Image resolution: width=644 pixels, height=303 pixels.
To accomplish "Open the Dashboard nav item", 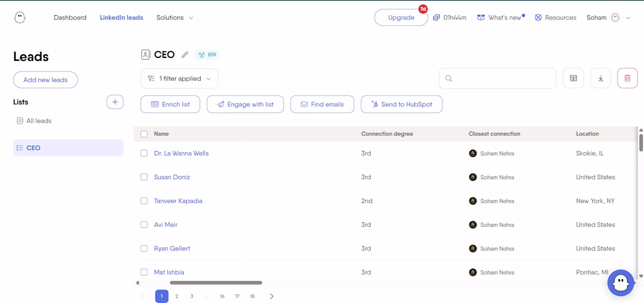I will pyautogui.click(x=70, y=18).
